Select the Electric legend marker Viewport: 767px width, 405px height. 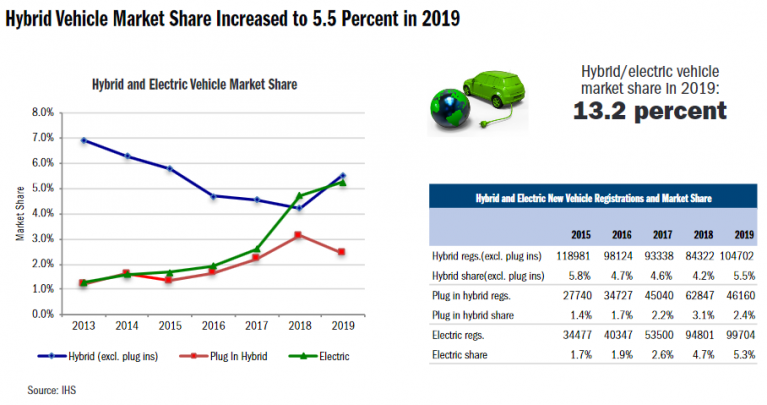303,356
